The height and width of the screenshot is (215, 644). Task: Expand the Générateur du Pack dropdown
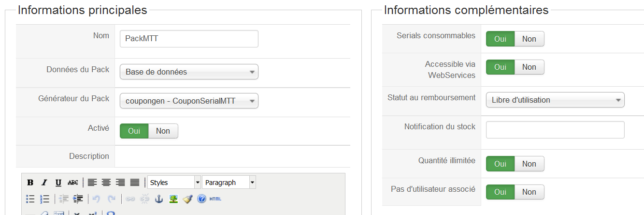pos(189,101)
